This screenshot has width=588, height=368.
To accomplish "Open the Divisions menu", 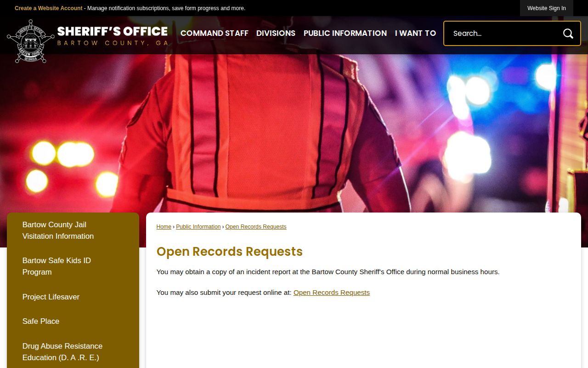I will click(276, 33).
